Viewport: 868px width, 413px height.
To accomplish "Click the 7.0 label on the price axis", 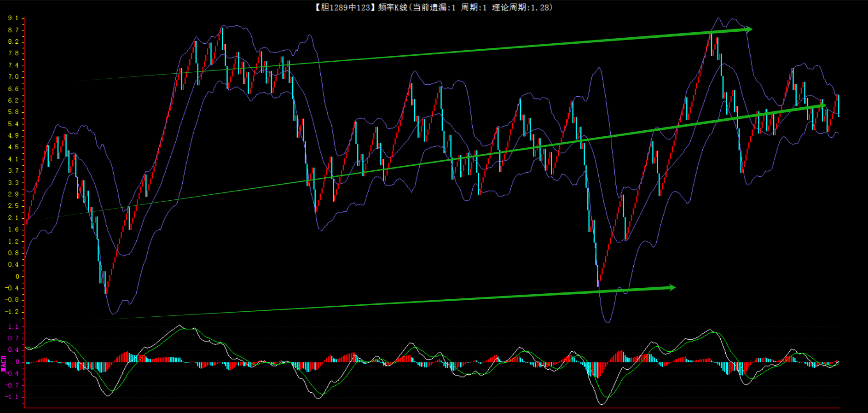I will click(x=13, y=77).
